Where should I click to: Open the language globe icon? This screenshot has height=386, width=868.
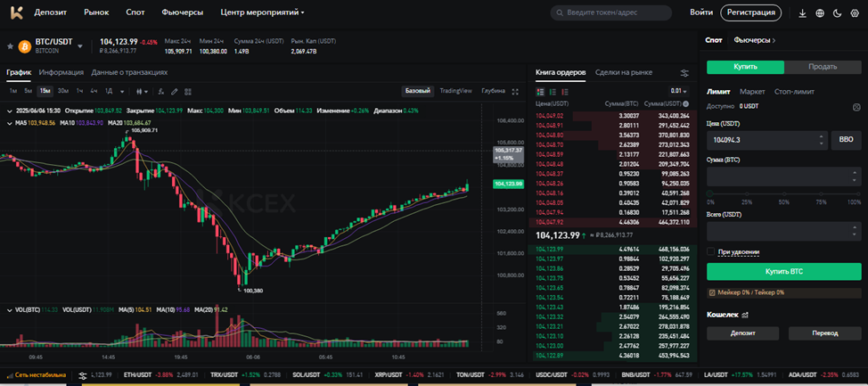click(x=820, y=12)
